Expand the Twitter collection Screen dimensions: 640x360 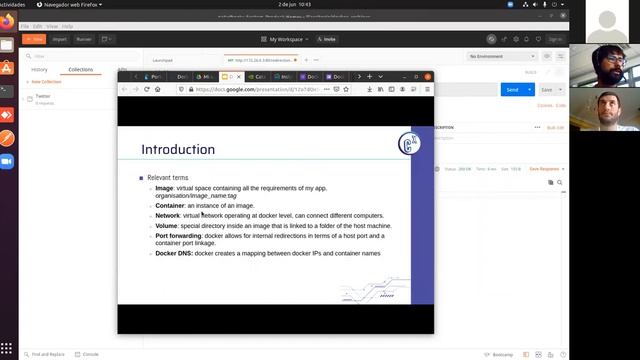[23, 99]
